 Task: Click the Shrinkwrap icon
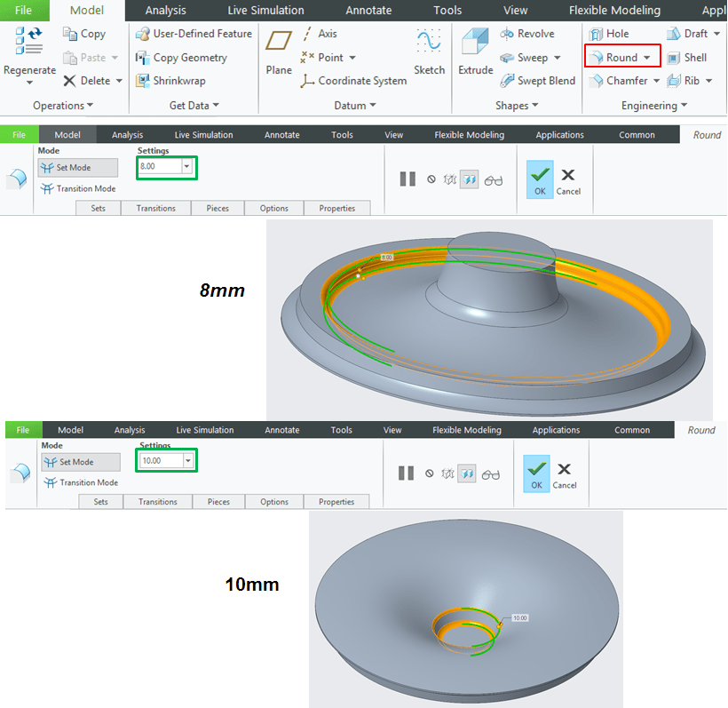tap(171, 81)
